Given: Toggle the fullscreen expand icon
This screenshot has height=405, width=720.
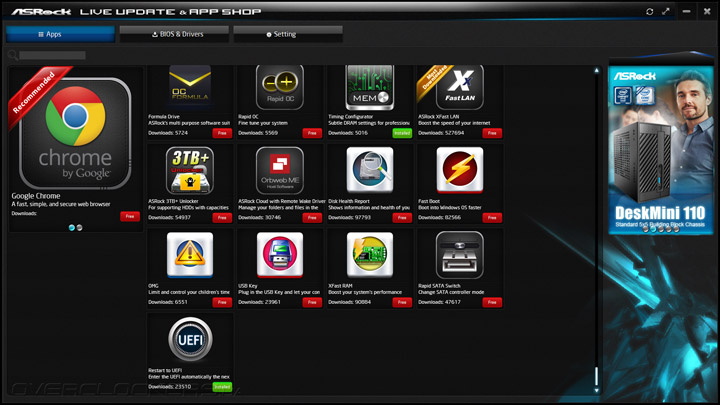Looking at the screenshot, I should pyautogui.click(x=666, y=11).
